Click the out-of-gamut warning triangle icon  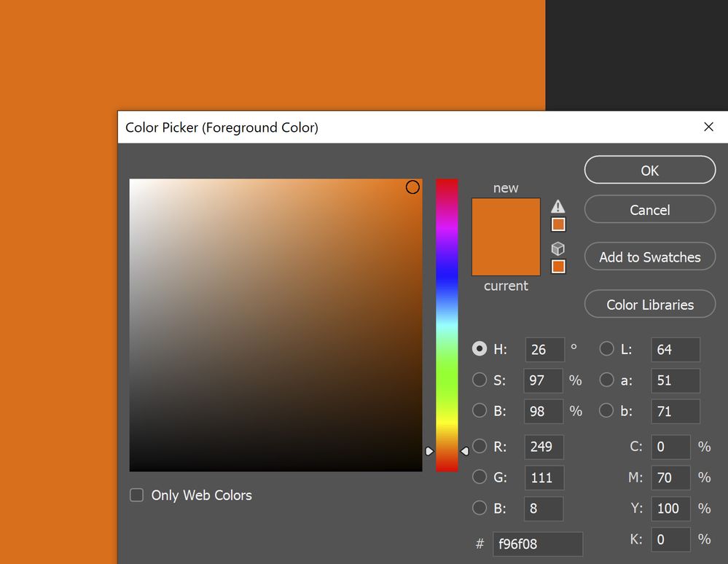click(558, 206)
